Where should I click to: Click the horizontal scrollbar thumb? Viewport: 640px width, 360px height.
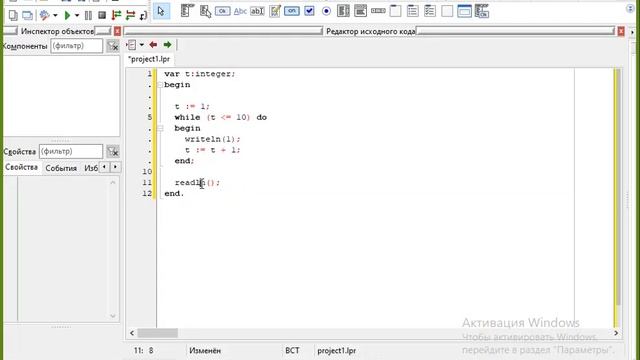pyautogui.click(x=158, y=333)
